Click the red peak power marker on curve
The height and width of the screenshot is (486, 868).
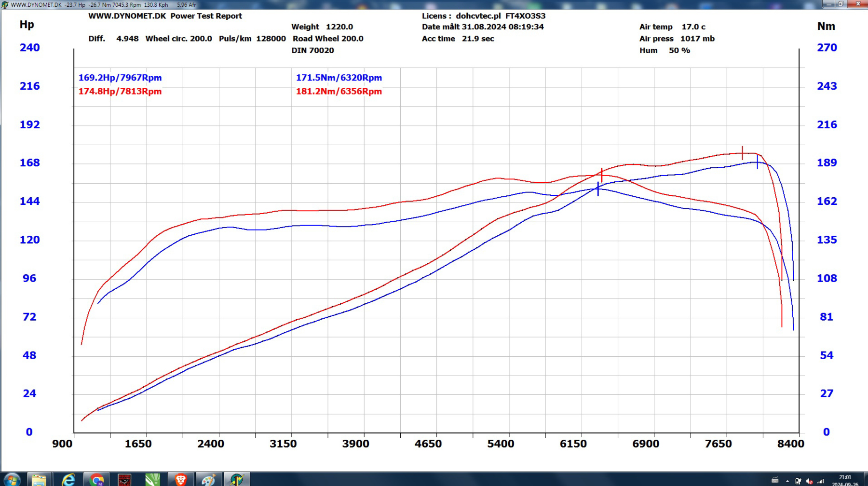(742, 153)
